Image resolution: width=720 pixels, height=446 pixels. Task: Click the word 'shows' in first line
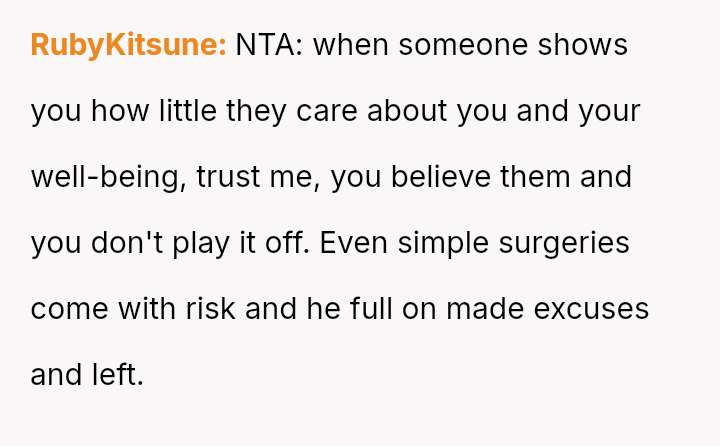pos(588,46)
